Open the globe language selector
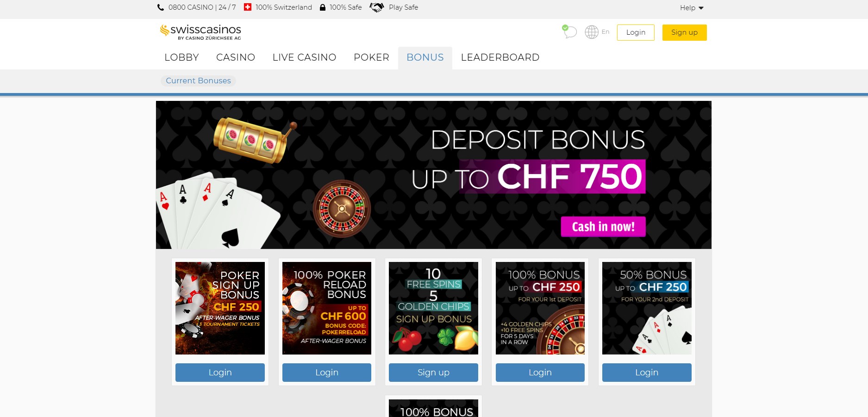 [x=591, y=32]
